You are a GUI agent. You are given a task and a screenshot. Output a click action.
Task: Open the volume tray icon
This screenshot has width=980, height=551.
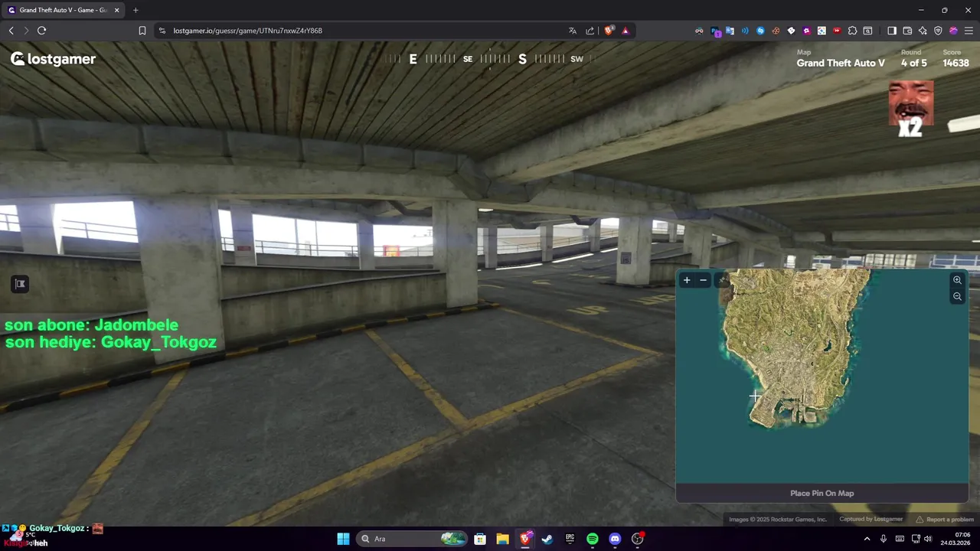(928, 539)
